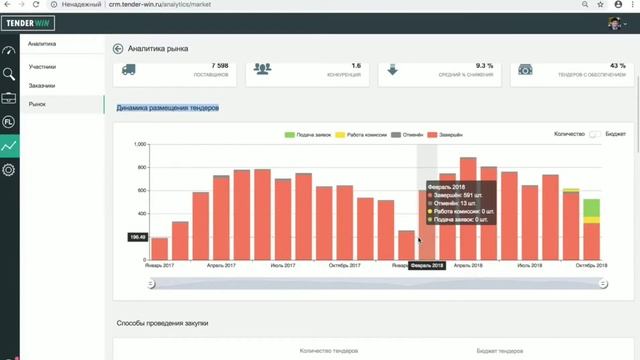
Task: Toggle the Отменён legend series
Action: pyautogui.click(x=407, y=135)
